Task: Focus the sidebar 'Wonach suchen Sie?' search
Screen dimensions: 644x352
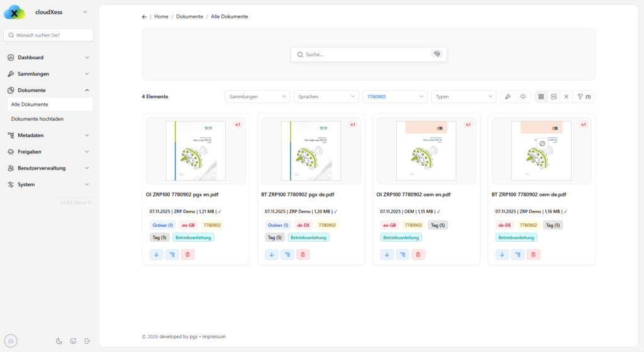Action: (48, 35)
